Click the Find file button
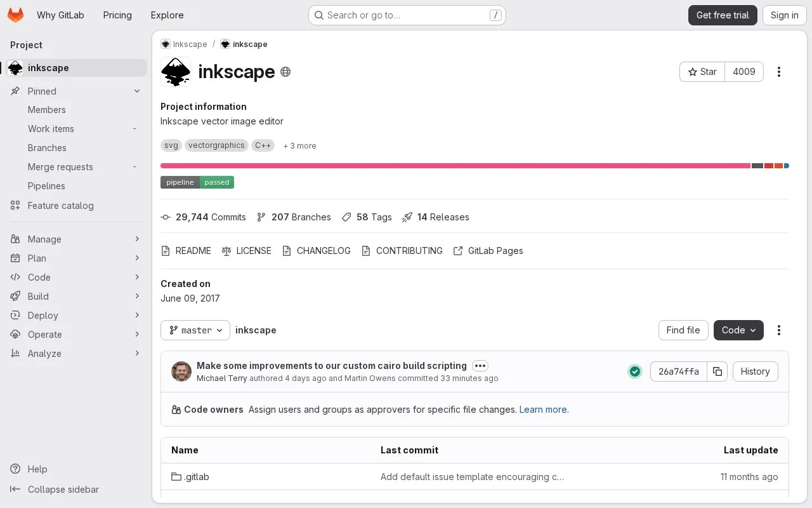 [683, 330]
